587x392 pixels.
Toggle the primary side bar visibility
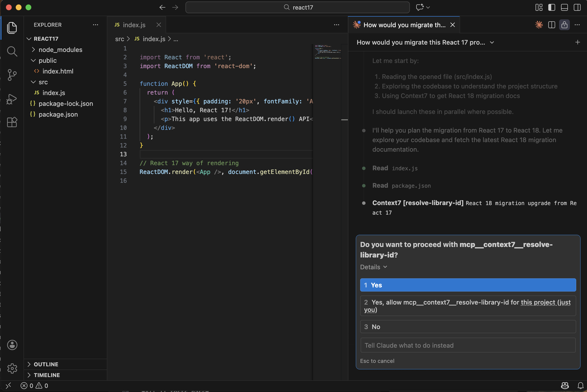click(552, 7)
